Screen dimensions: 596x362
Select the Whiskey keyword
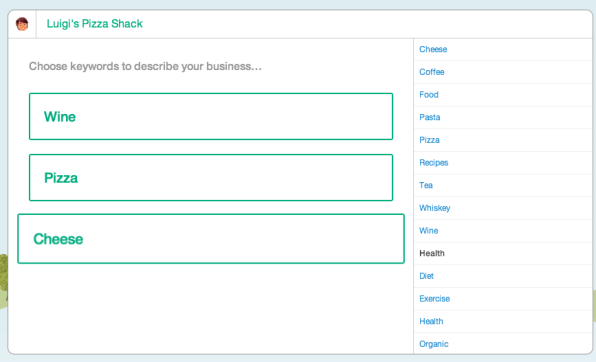[434, 208]
